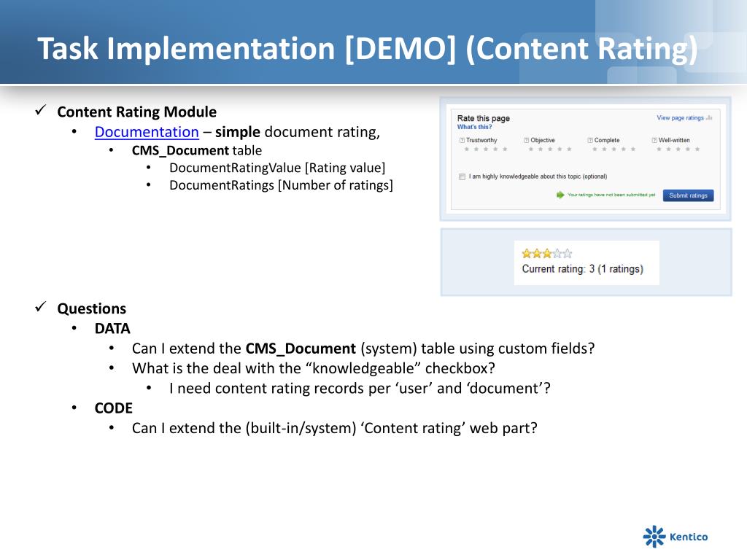747x560 pixels.
Task: Rate using the star row under Trustworthy
Action: tap(485, 149)
